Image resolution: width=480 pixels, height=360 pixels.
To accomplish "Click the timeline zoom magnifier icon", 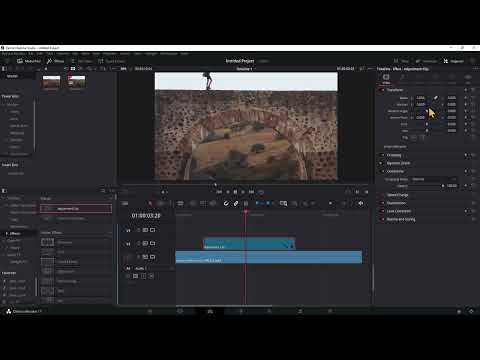I will [x=283, y=203].
